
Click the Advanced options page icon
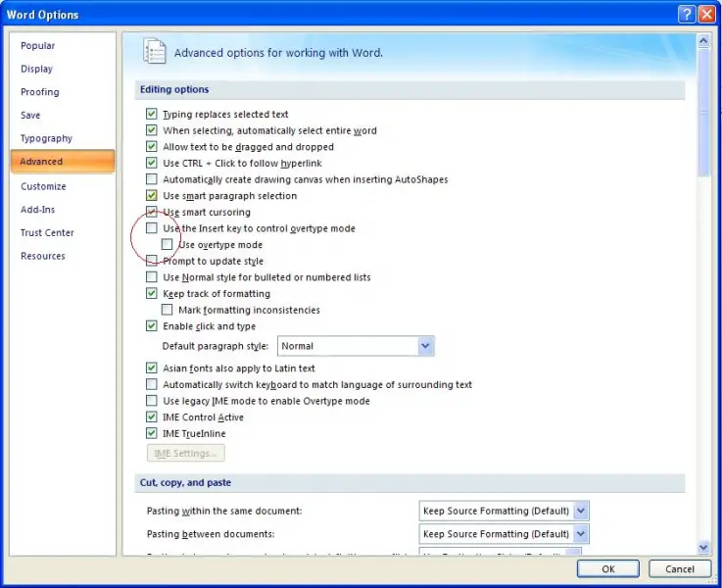154,51
